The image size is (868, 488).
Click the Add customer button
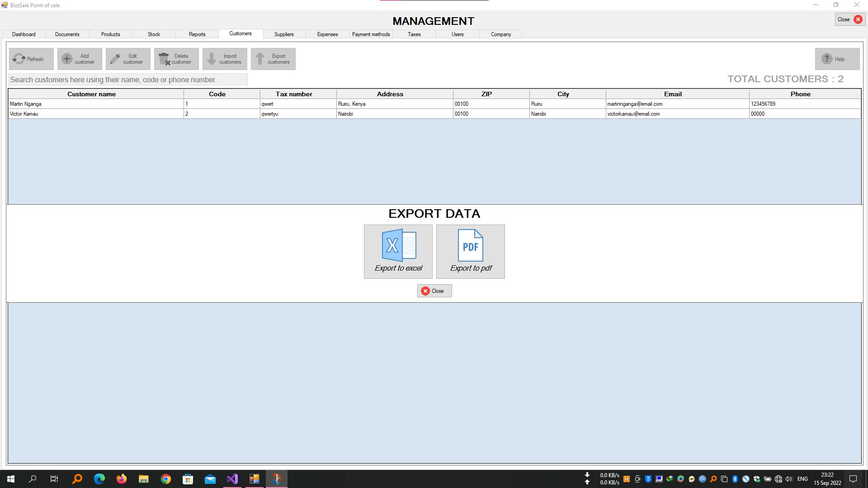pyautogui.click(x=80, y=59)
